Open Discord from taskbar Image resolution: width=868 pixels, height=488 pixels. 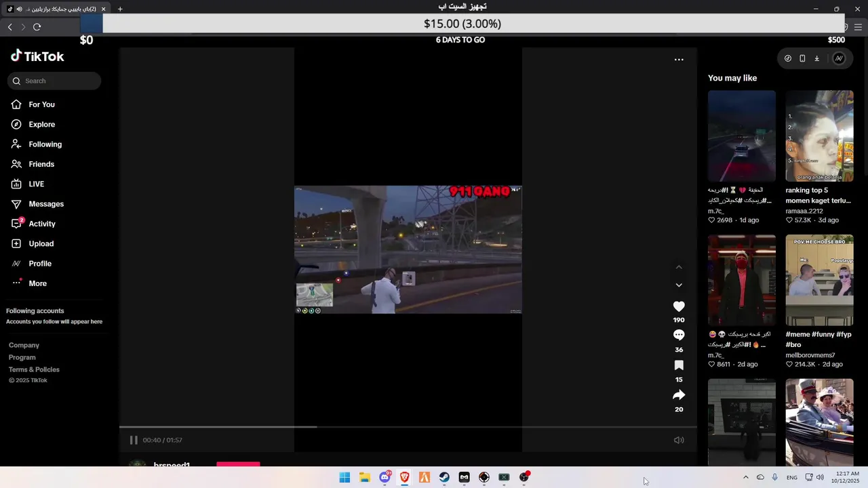coord(384,477)
